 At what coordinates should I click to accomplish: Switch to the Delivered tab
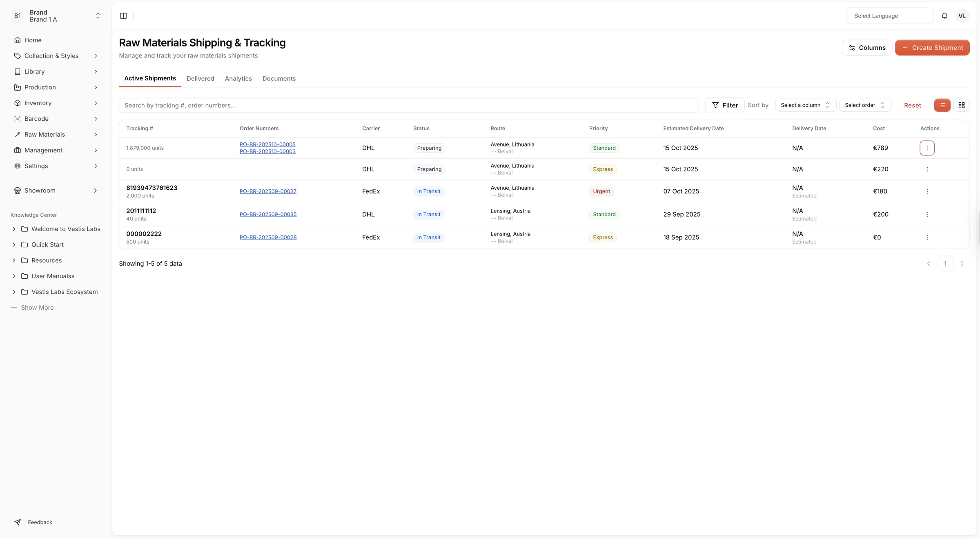(x=200, y=79)
